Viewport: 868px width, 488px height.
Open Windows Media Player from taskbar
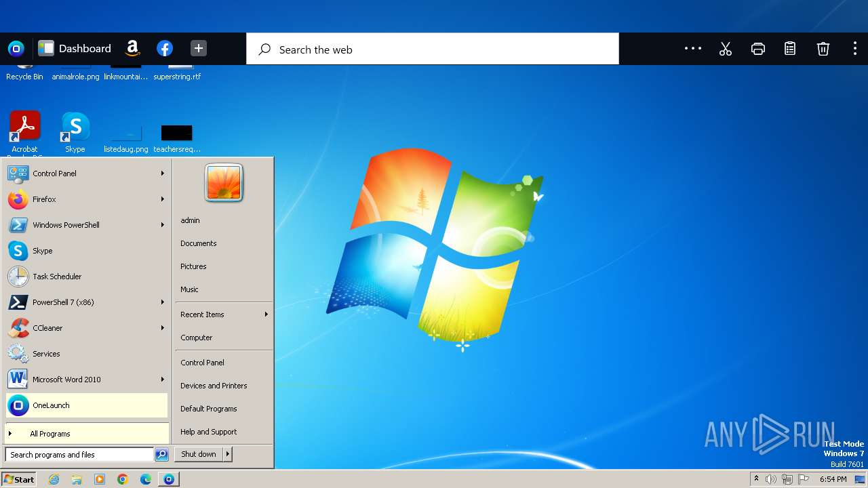(x=100, y=479)
